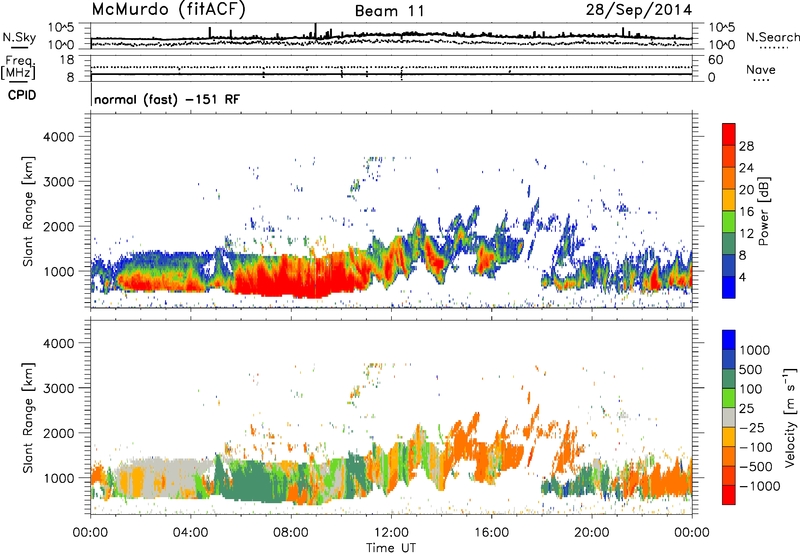Click the 1000 tick on the velocity colorbar
Screen dimensions: 800x554
pos(754,350)
